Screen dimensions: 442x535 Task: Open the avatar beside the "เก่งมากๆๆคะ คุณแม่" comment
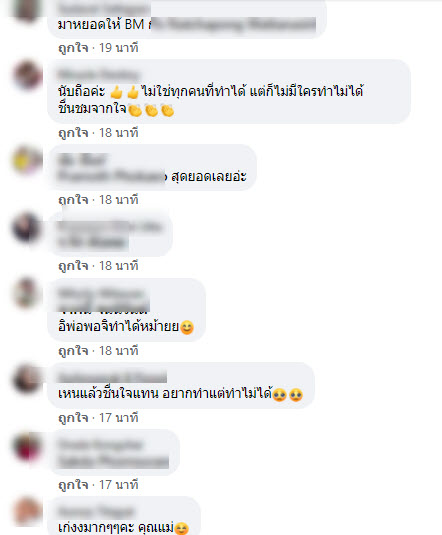27,512
